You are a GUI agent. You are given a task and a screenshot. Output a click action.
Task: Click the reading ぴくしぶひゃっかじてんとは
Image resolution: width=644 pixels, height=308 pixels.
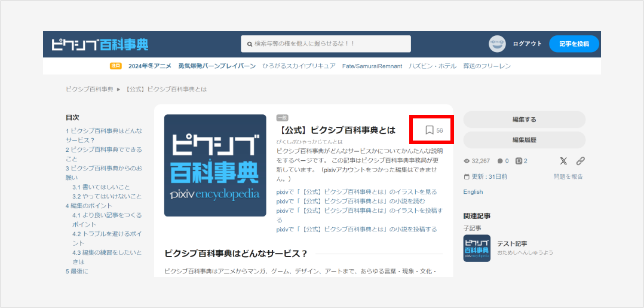(x=309, y=142)
